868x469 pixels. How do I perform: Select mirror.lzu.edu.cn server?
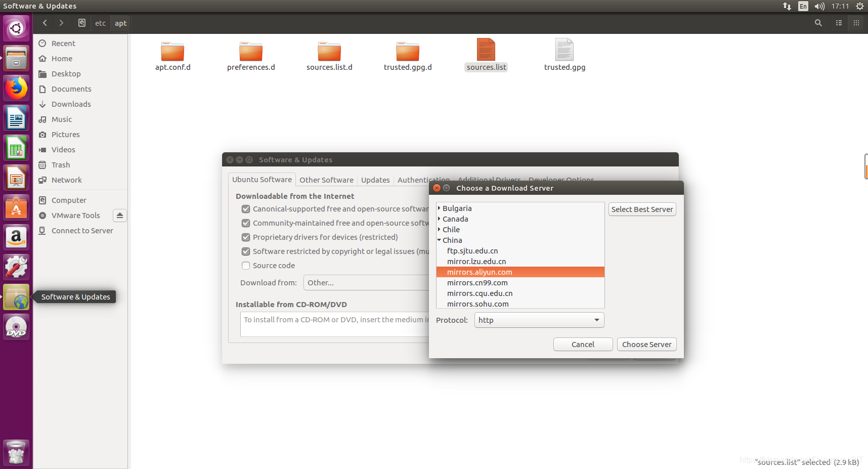(x=520, y=262)
